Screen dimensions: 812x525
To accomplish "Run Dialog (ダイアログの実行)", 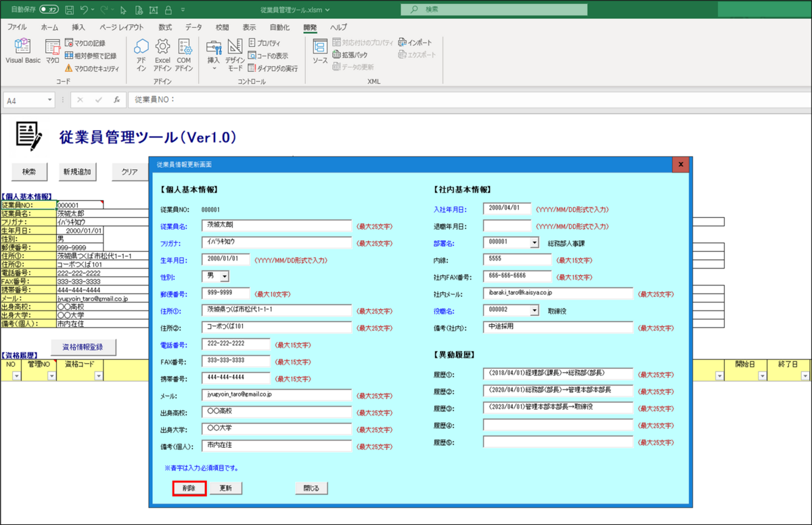I will 273,68.
